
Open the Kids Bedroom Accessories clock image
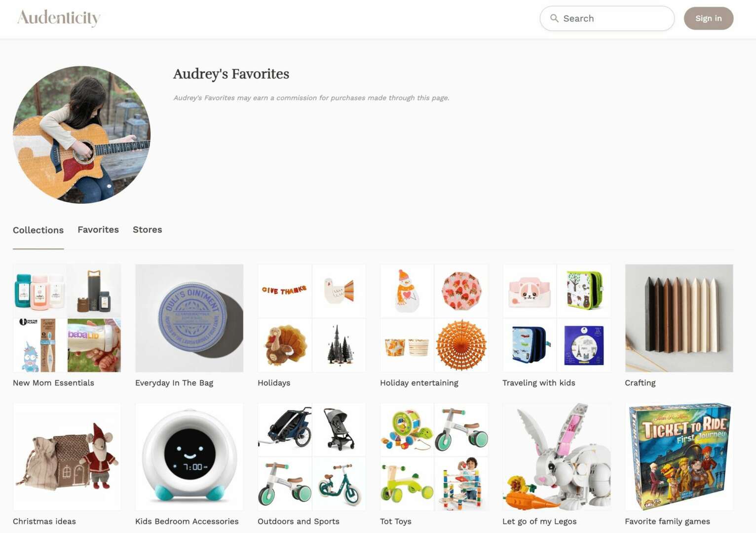tap(189, 457)
